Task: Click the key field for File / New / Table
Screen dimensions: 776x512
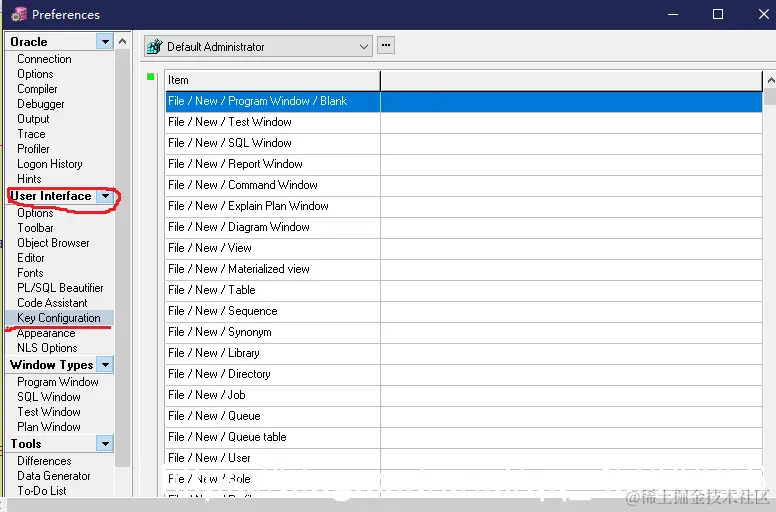Action: 571,290
